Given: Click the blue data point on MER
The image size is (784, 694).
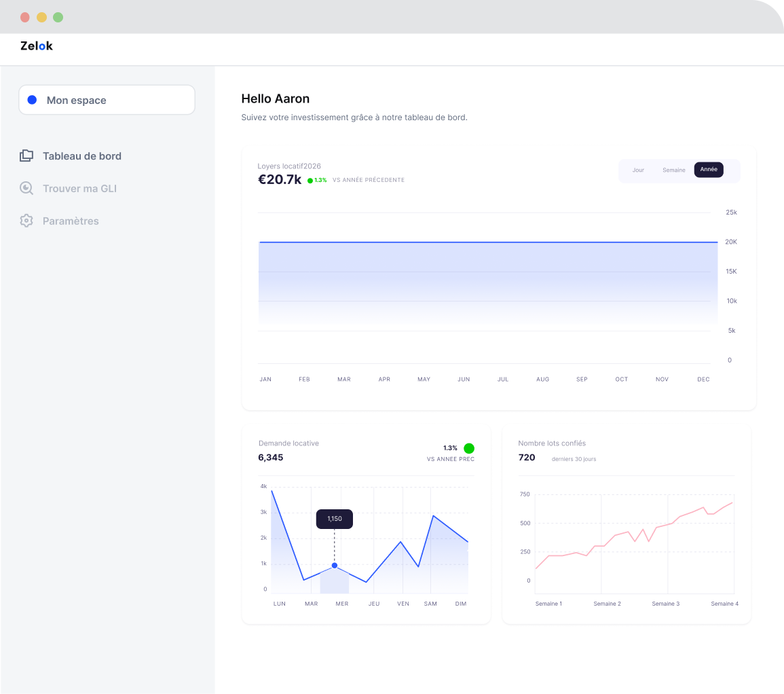Looking at the screenshot, I should [x=335, y=566].
